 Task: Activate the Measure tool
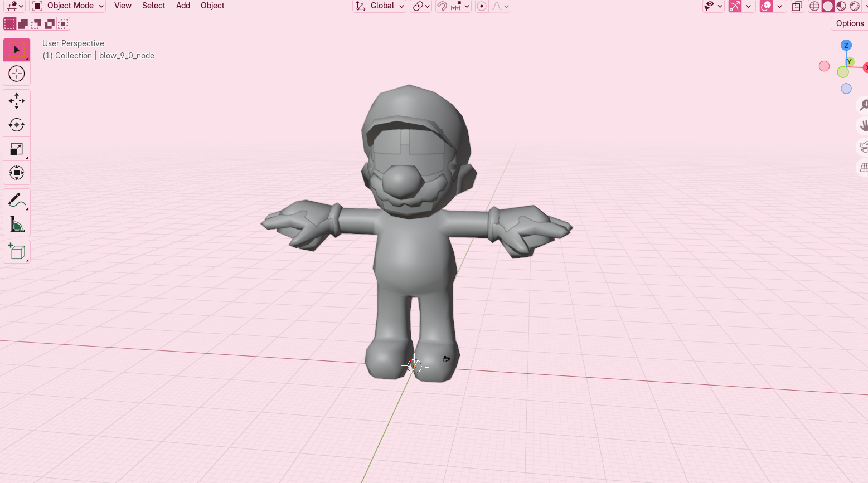coord(17,225)
